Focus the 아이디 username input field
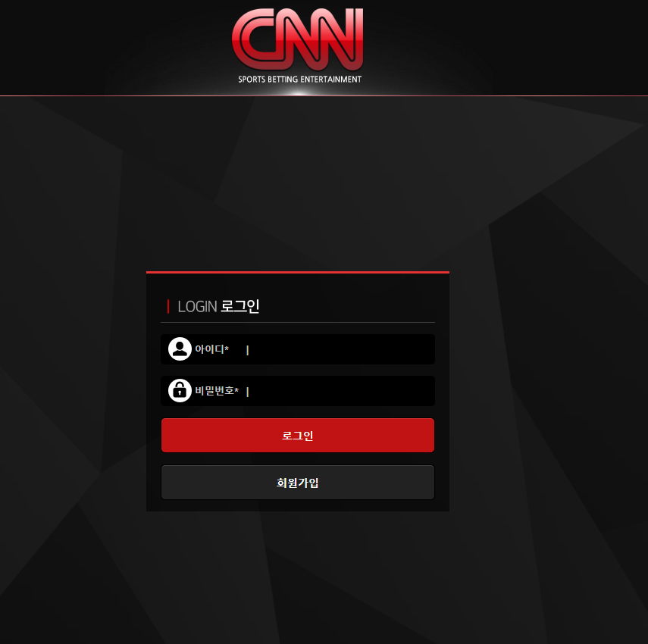This screenshot has width=648, height=644. click(298, 349)
